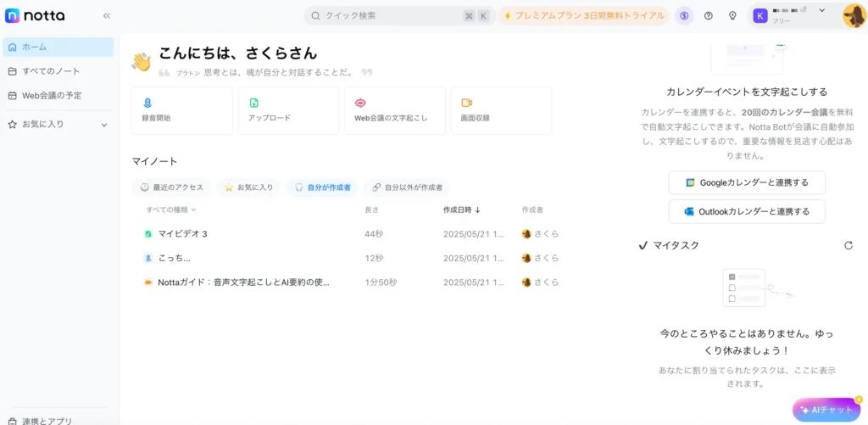Open the purple coin credits icon

[684, 15]
